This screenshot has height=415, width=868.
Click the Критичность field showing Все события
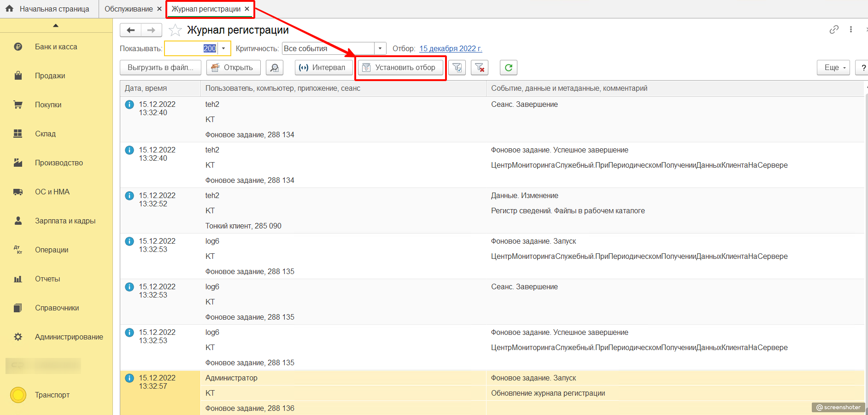point(328,48)
